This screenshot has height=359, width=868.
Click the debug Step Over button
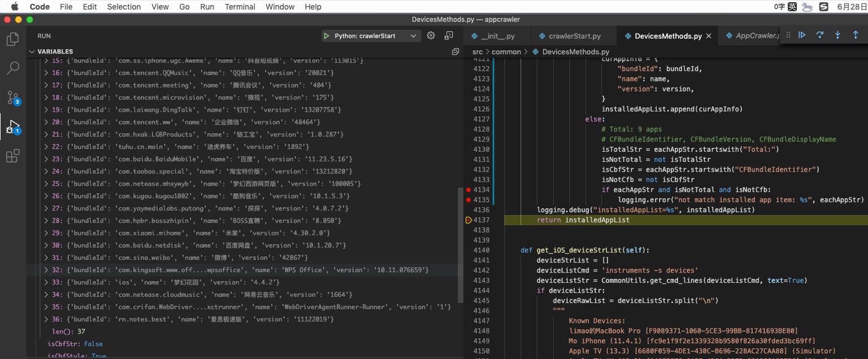point(820,35)
